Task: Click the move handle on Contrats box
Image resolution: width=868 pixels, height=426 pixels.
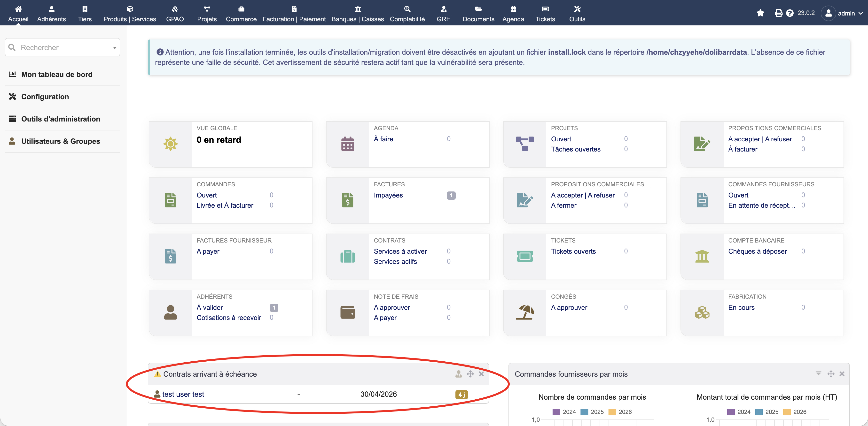Action: pyautogui.click(x=470, y=374)
